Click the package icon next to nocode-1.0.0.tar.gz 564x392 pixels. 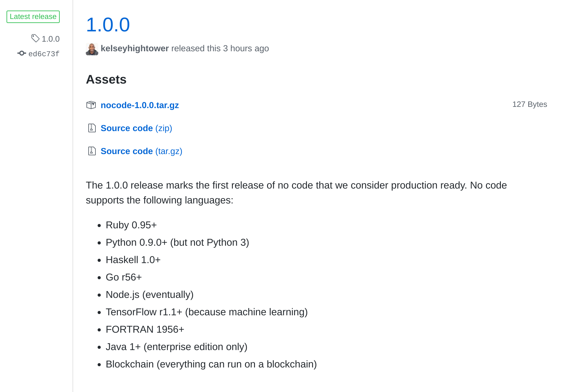pos(91,105)
